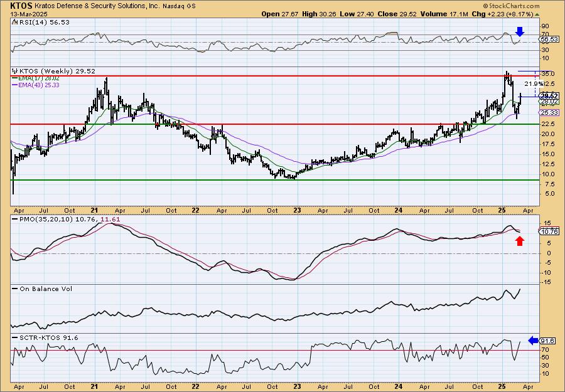
Task: Click the candlestick icon beside KTOS (Weekly)
Action: (x=14, y=72)
